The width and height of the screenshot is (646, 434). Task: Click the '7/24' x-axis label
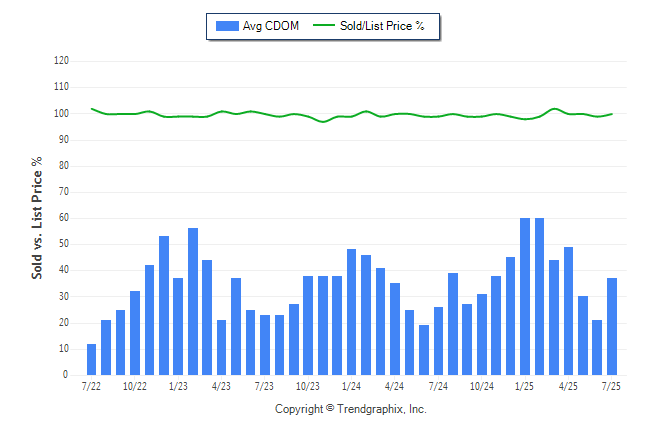tap(438, 387)
